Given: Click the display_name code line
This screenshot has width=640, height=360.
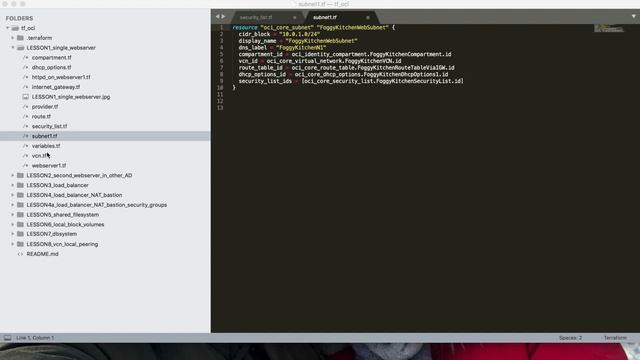Looking at the screenshot, I should [298, 41].
